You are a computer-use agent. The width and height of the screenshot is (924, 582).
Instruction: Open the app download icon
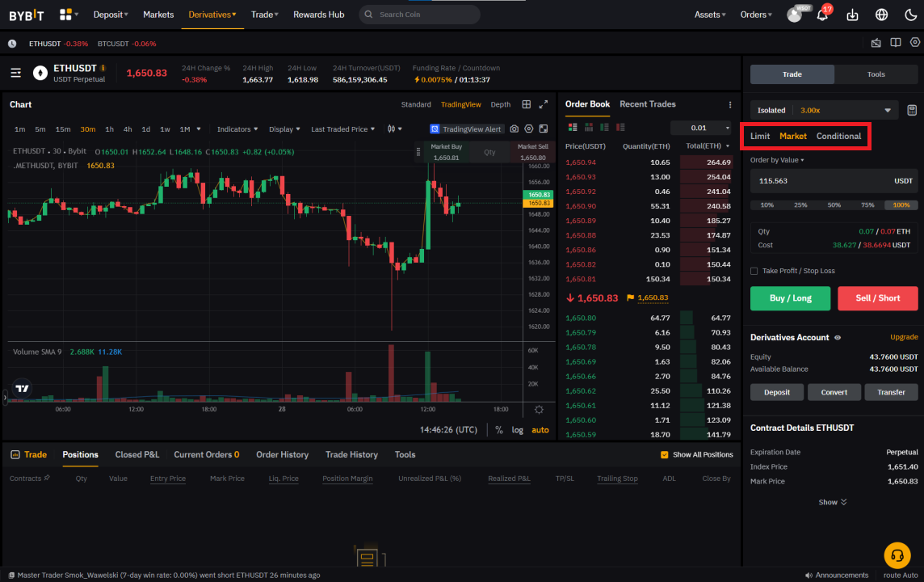pos(852,15)
